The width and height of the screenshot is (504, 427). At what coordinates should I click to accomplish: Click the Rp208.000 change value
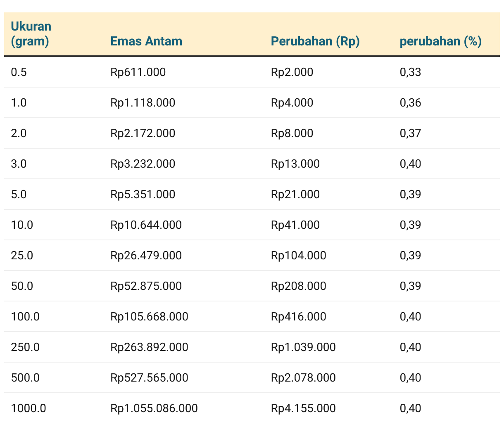[x=299, y=286]
